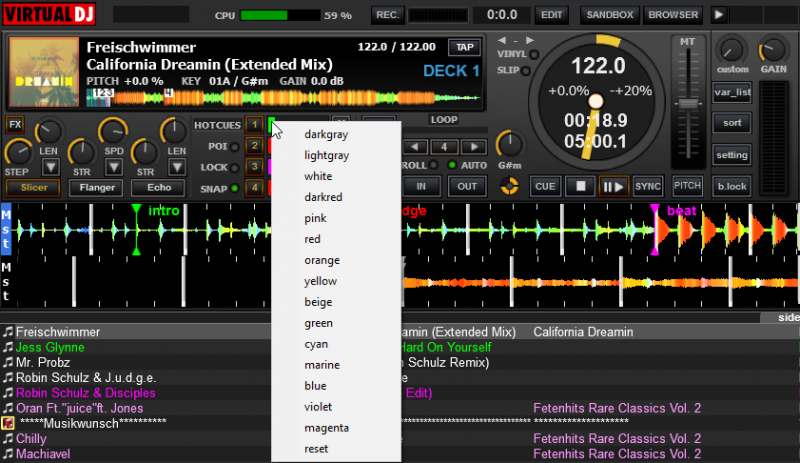Click the Slicer LEN knob
Screen dimensions: 800x463
click(x=48, y=132)
